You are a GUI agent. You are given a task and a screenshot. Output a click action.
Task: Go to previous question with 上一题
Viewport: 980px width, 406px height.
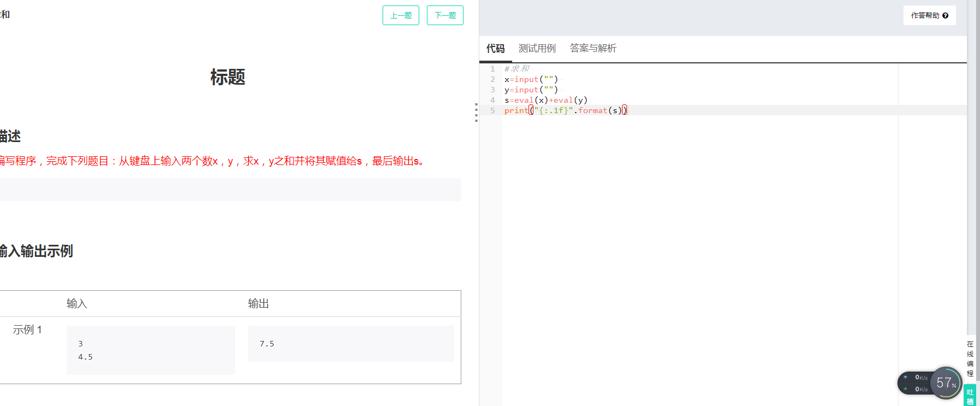401,15
